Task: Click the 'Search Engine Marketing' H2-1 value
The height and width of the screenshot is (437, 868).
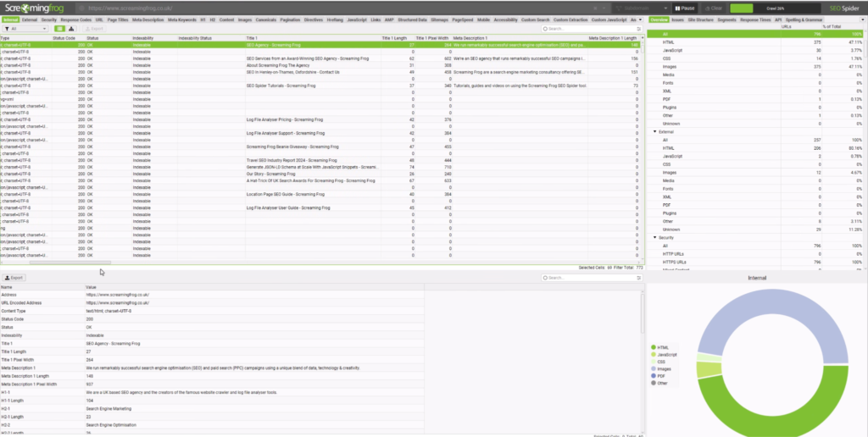Action: click(108, 409)
